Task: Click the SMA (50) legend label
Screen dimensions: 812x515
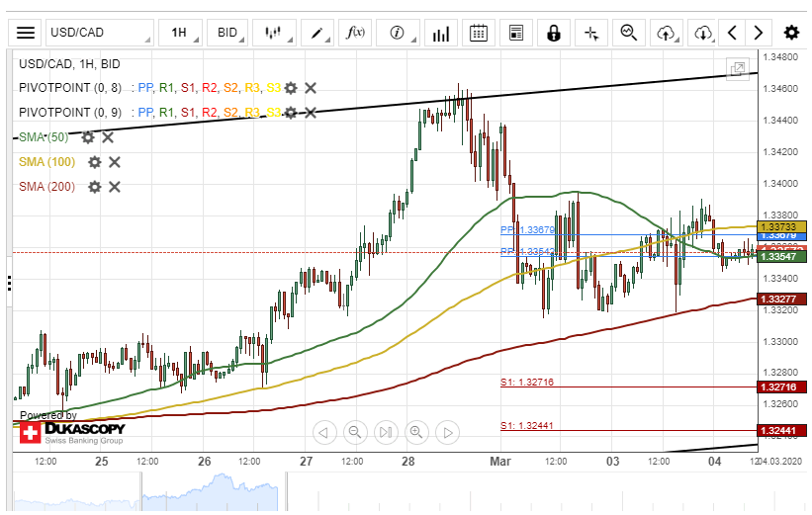Action: (44, 137)
